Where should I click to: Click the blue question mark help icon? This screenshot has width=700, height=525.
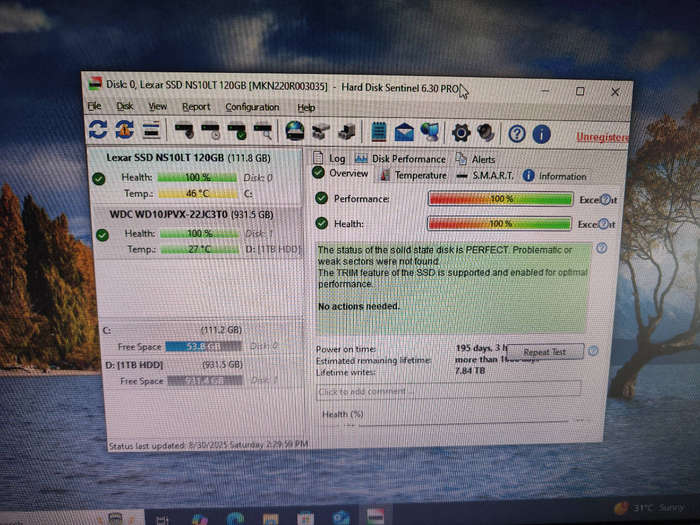[x=517, y=134]
